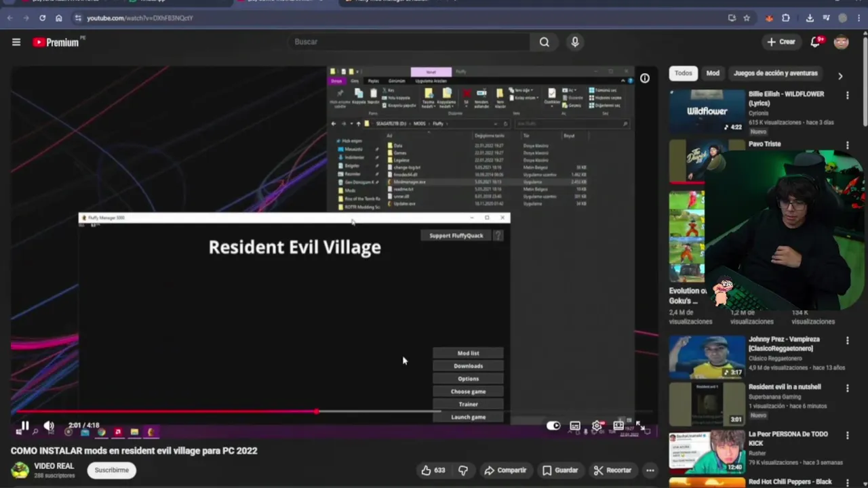Save the video with Guardar
This screenshot has height=488, width=868.
[x=560, y=470]
